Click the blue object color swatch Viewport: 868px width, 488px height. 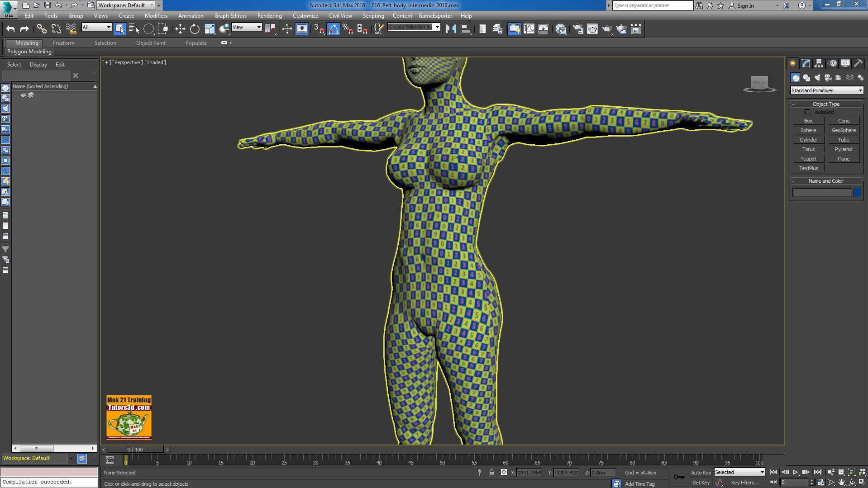pyautogui.click(x=857, y=192)
